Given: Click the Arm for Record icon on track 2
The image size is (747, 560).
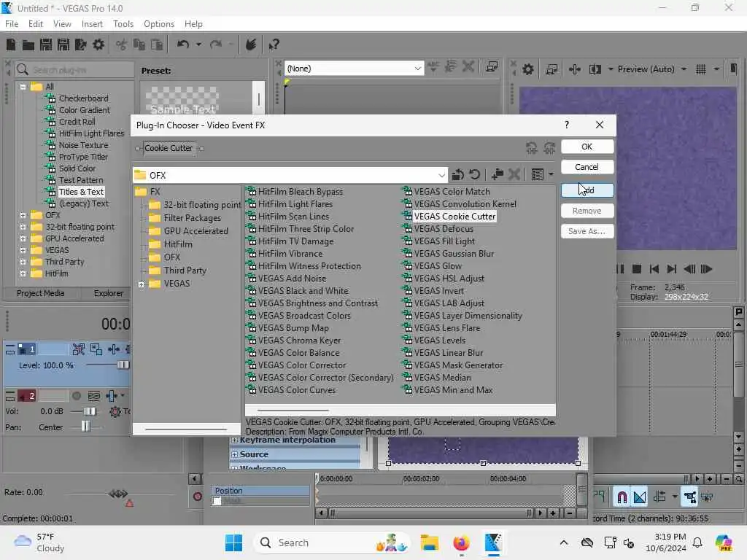Looking at the screenshot, I should point(76,396).
